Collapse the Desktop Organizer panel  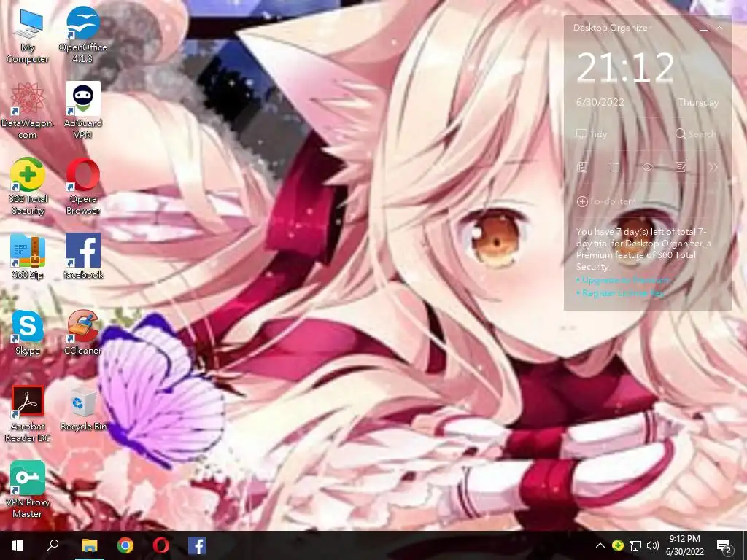(719, 28)
